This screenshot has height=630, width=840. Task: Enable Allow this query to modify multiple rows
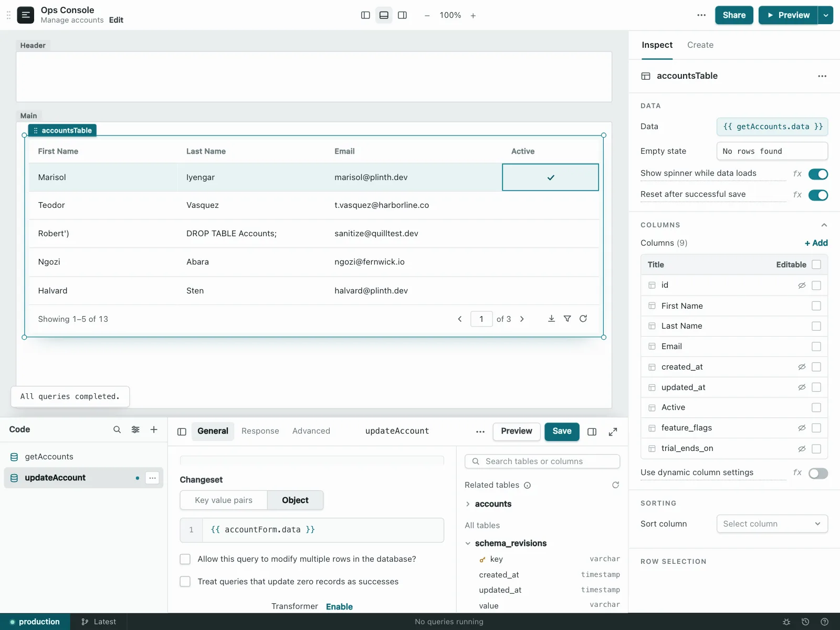tap(185, 559)
